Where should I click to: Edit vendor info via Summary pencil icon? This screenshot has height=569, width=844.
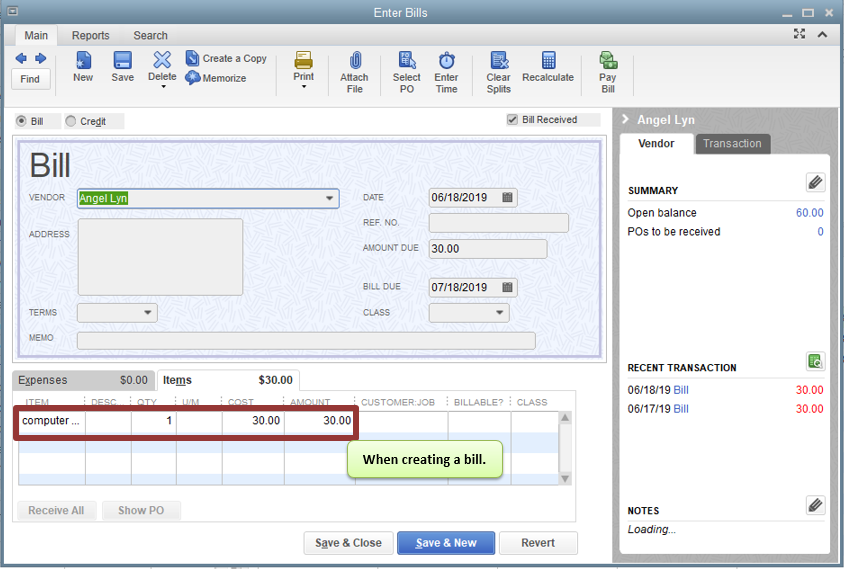coord(815,182)
